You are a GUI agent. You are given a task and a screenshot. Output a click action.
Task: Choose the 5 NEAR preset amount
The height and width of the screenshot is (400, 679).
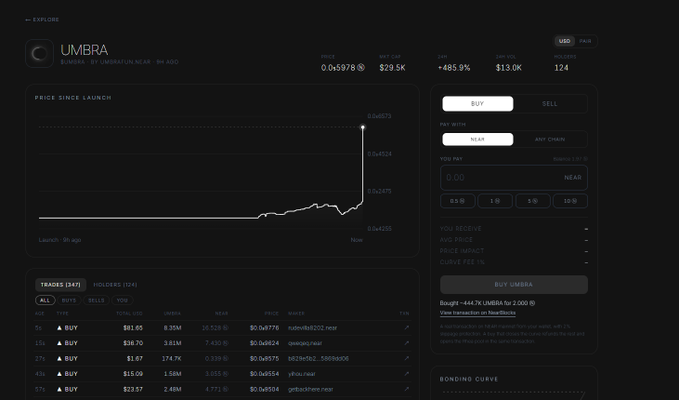click(533, 201)
